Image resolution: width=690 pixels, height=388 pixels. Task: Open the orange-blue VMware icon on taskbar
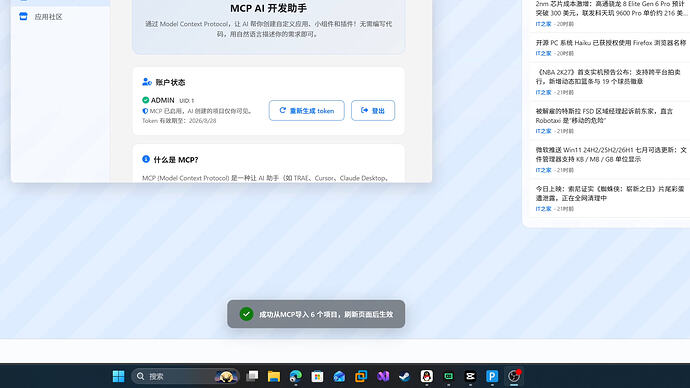tap(361, 376)
